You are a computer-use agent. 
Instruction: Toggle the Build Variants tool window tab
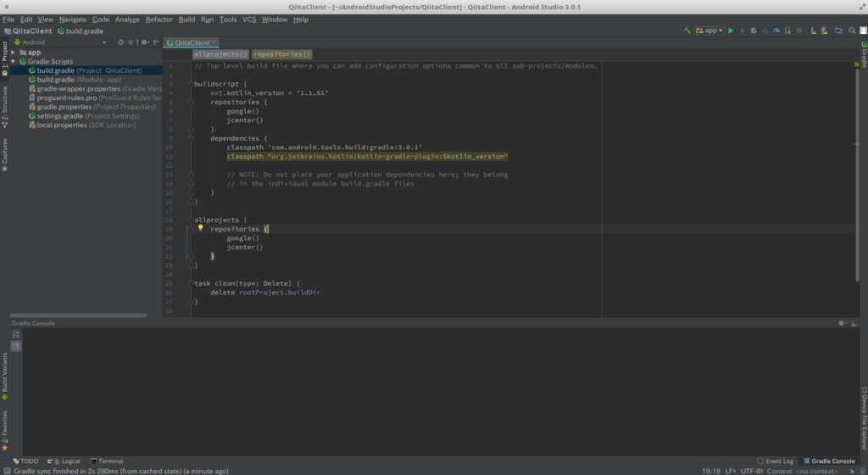[x=4, y=377]
